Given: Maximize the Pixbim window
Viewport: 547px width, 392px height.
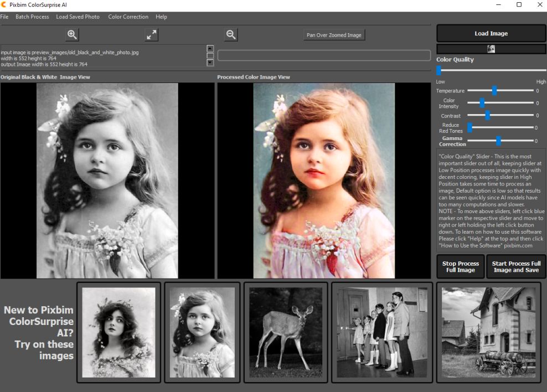Looking at the screenshot, I should coord(519,5).
